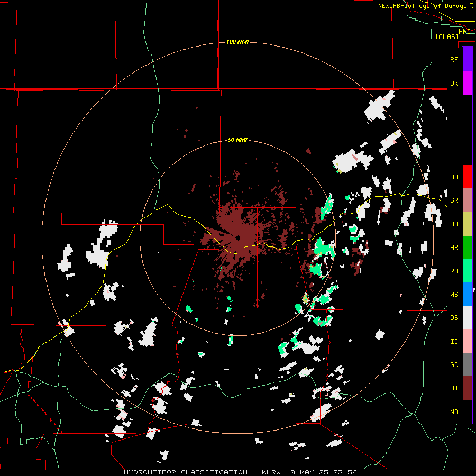Click the "100 NMI" range ring label
The image size is (476, 476).
point(237,42)
